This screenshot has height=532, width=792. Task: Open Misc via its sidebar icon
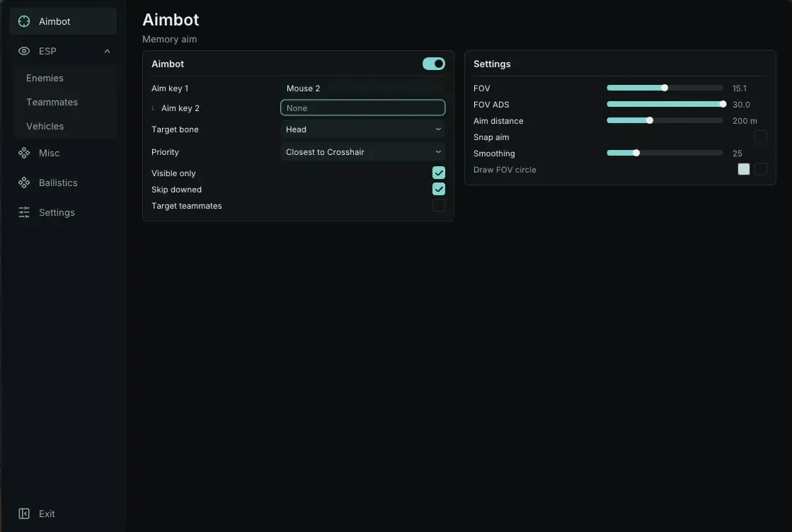click(x=24, y=153)
